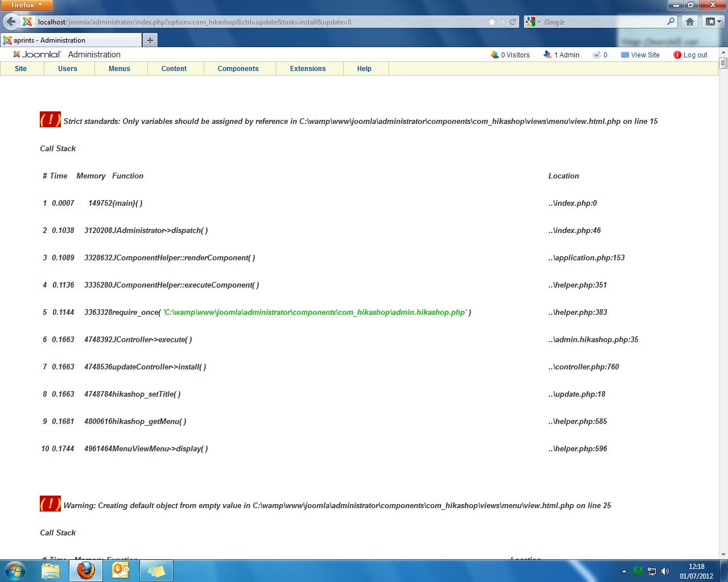Screen dimensions: 728x582
Task: Click the 1 Admin indicator
Action: pyautogui.click(x=561, y=55)
